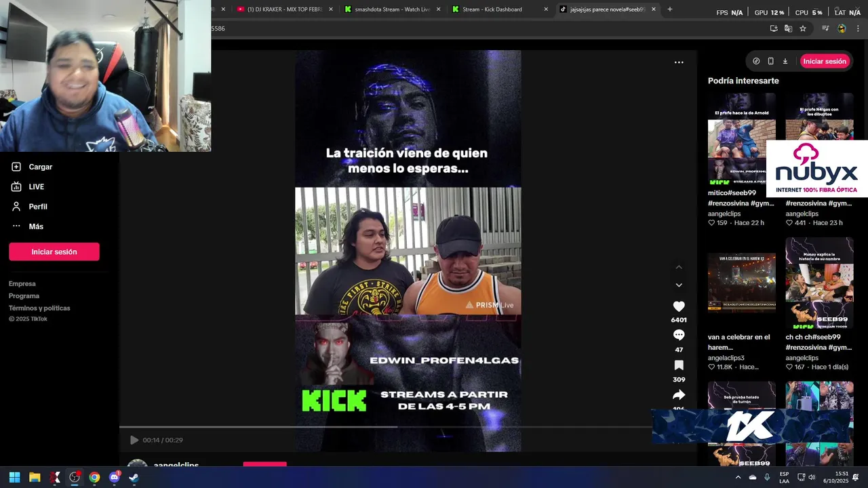Click the '167 · Hace 1 día(s)' text

(x=821, y=367)
